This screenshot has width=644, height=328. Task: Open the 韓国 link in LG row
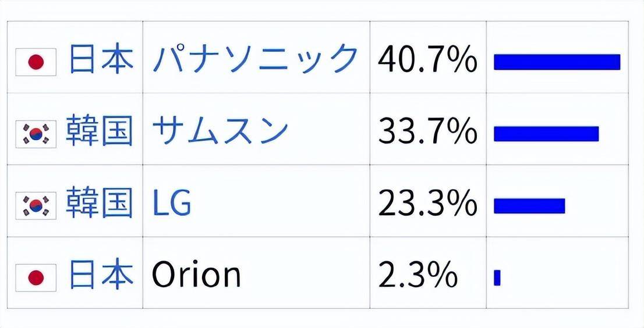click(100, 204)
